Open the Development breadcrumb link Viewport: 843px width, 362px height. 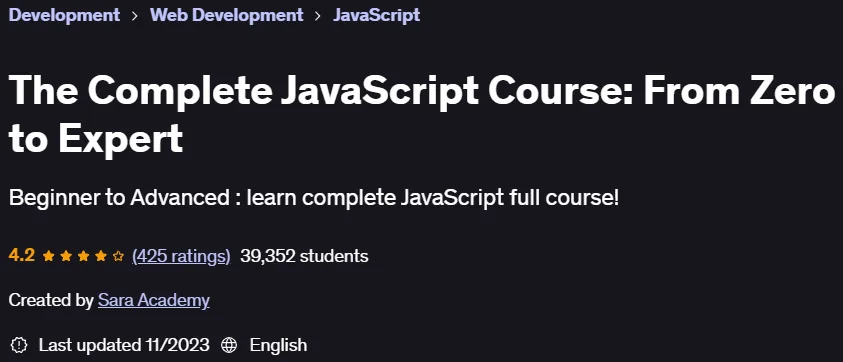coord(64,15)
